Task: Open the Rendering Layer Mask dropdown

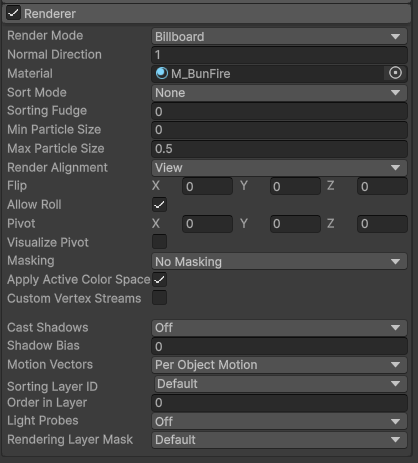Action: click(x=279, y=440)
